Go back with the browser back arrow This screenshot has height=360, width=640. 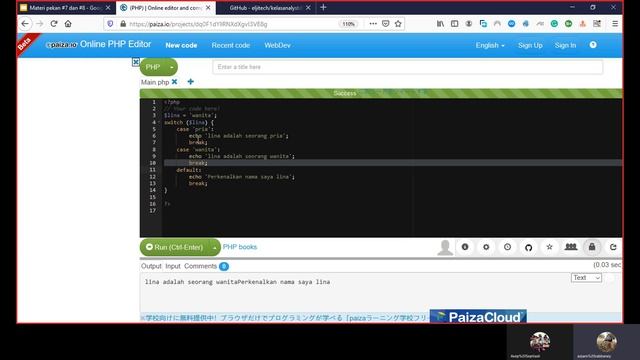click(x=25, y=24)
